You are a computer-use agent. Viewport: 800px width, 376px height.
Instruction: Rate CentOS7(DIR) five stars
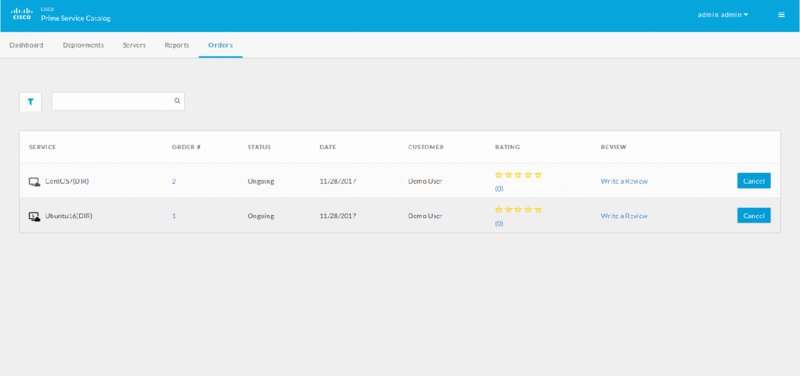coord(538,174)
